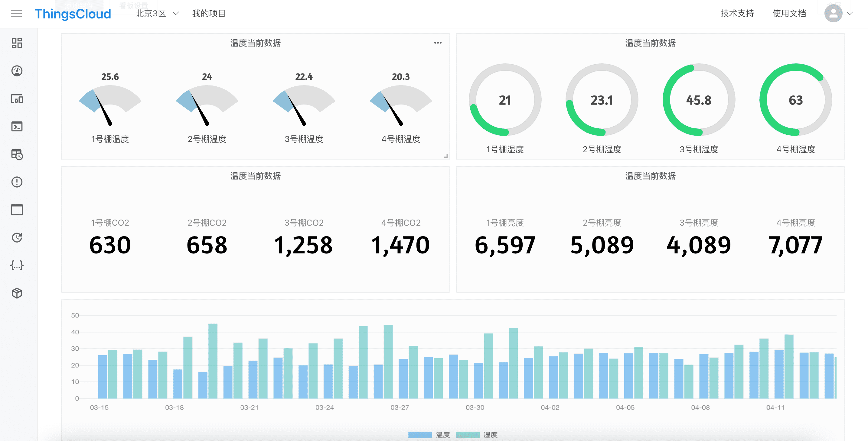Viewport: 868px width, 441px height.
Task: Open the three-dots menu on temperature widget
Action: tap(438, 43)
